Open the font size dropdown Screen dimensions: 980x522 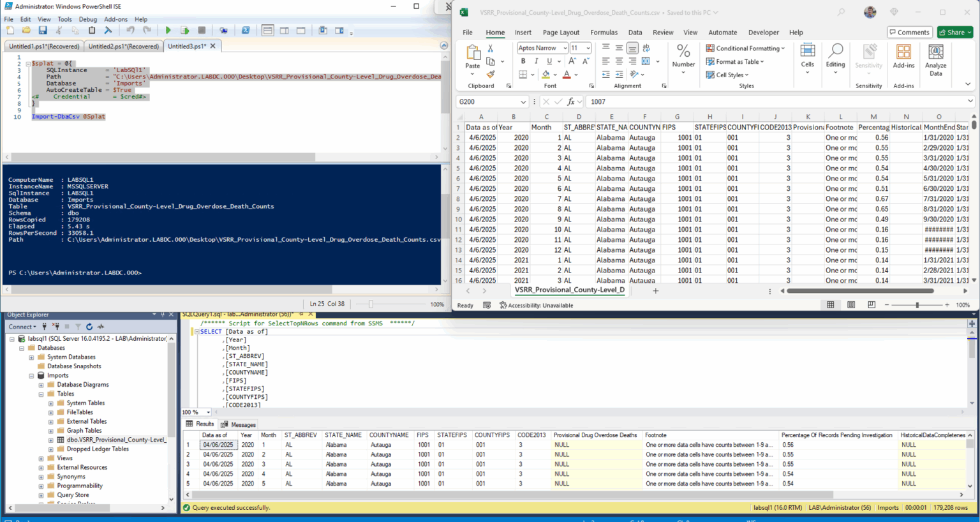[x=586, y=47]
